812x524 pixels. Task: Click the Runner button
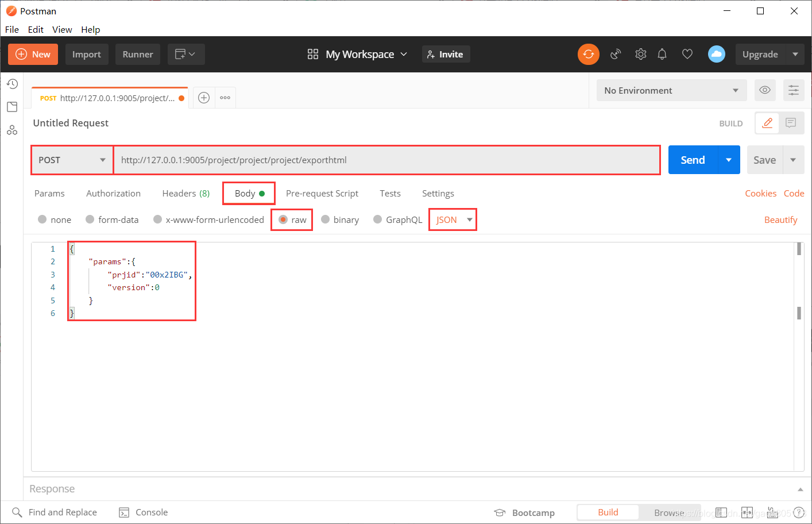[138, 54]
